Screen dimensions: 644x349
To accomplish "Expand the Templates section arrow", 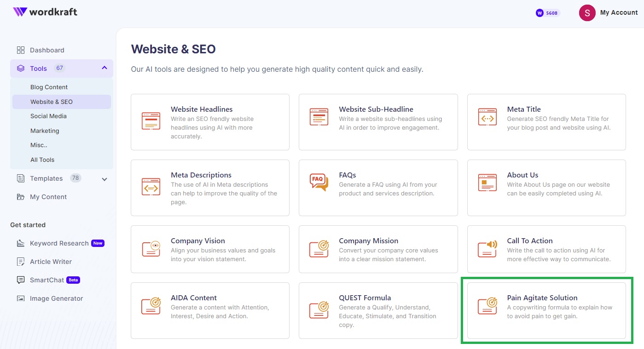I will 104,179.
